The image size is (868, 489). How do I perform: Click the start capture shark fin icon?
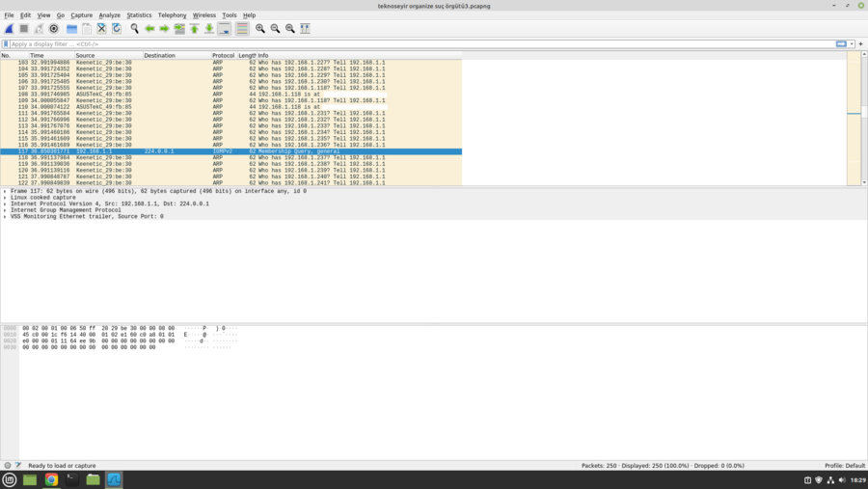pos(10,29)
